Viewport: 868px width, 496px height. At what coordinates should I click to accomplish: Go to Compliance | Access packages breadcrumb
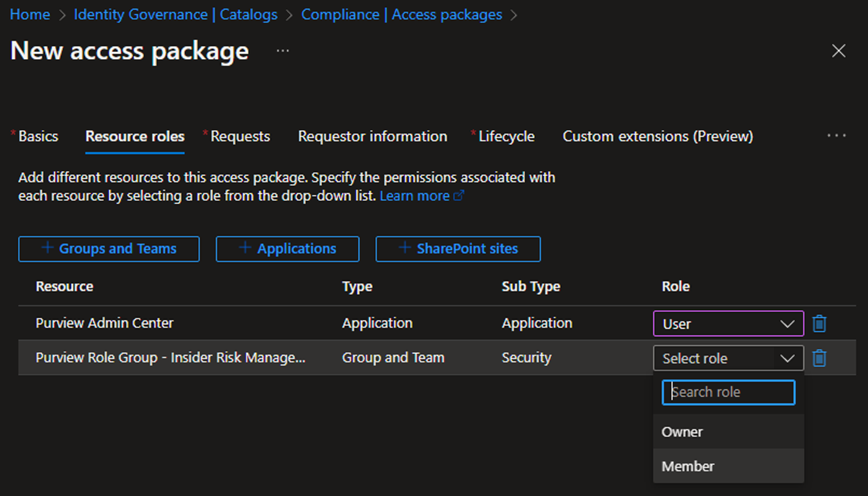pos(402,15)
